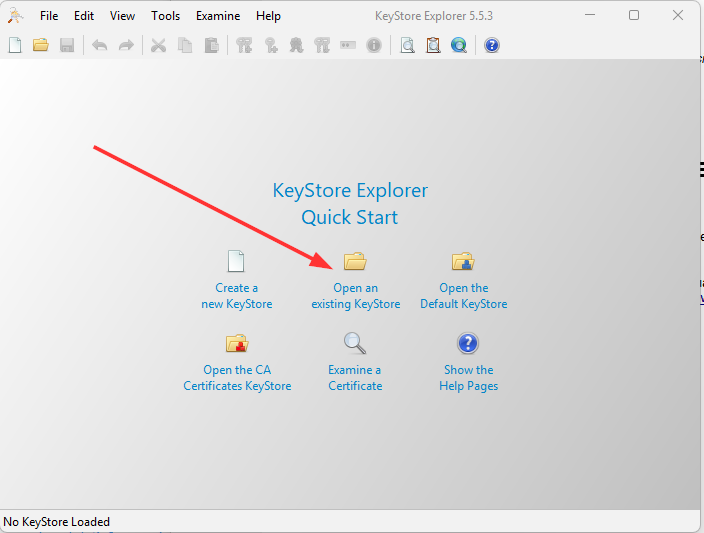Screen dimensions: 704x533
Task: Click the Save floppy disk toolbar icon
Action: coord(67,45)
